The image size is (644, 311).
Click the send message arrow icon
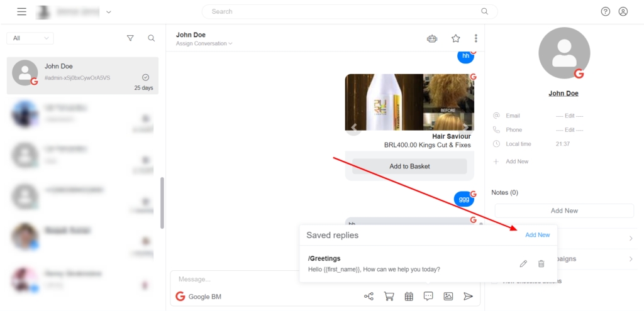pyautogui.click(x=468, y=297)
